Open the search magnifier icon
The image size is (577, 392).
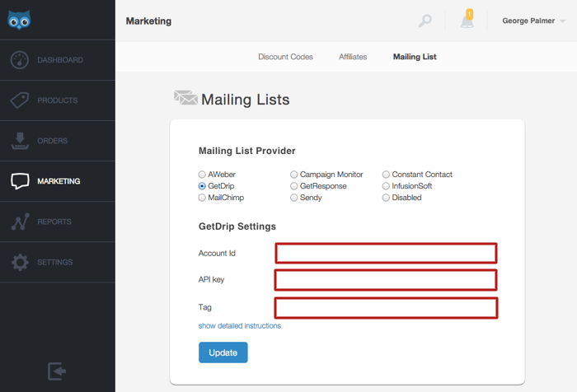[x=425, y=21]
